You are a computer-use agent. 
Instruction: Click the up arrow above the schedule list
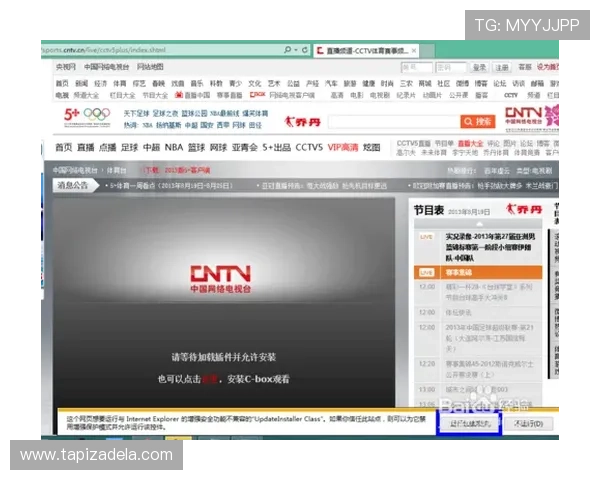478,224
